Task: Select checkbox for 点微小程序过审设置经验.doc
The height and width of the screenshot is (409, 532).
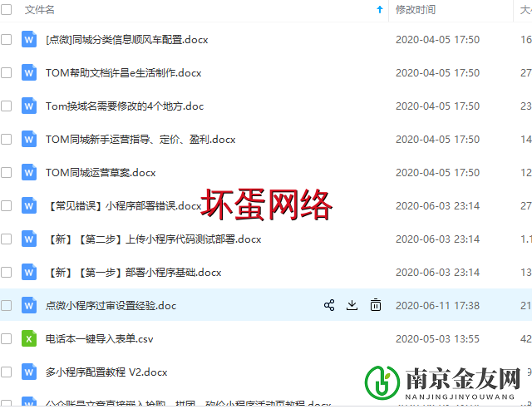Action: tap(7, 305)
